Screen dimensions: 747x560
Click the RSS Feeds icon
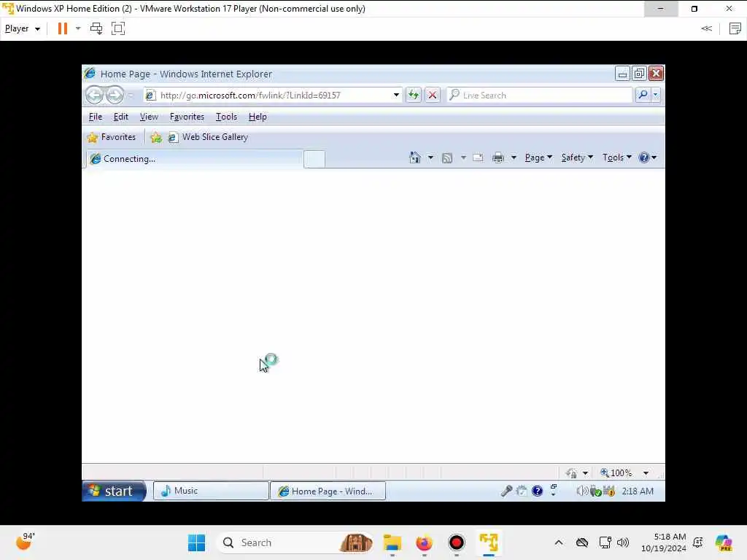point(447,158)
